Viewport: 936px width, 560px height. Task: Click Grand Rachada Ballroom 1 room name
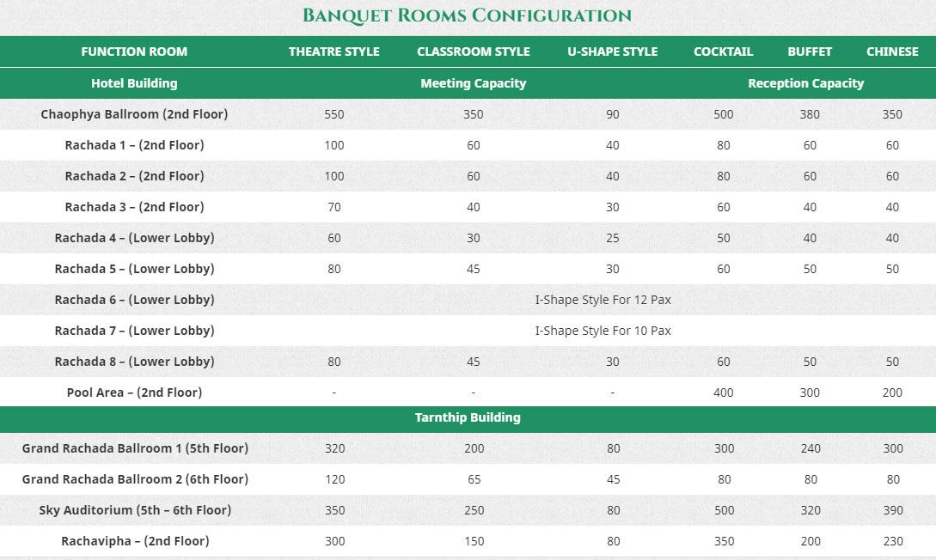tap(135, 448)
